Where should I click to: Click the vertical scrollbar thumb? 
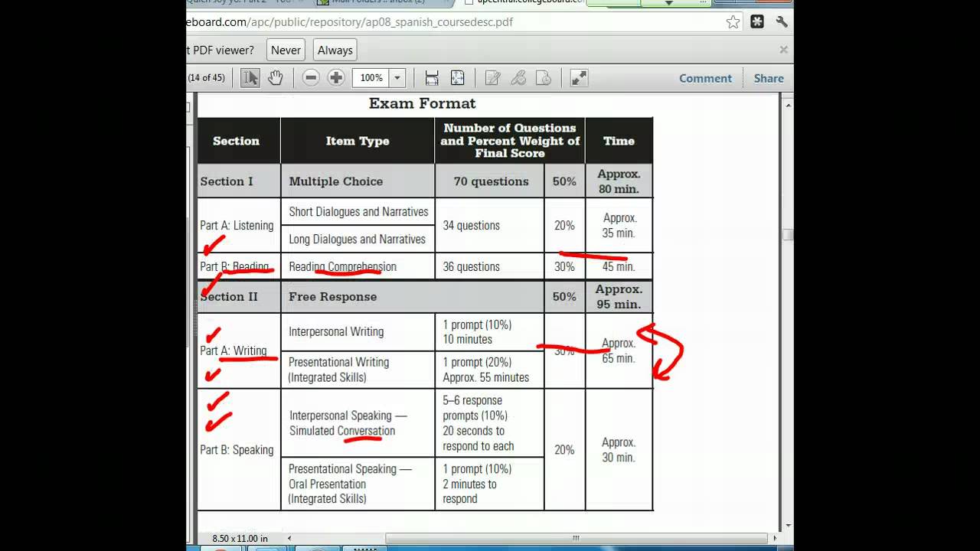click(x=787, y=235)
